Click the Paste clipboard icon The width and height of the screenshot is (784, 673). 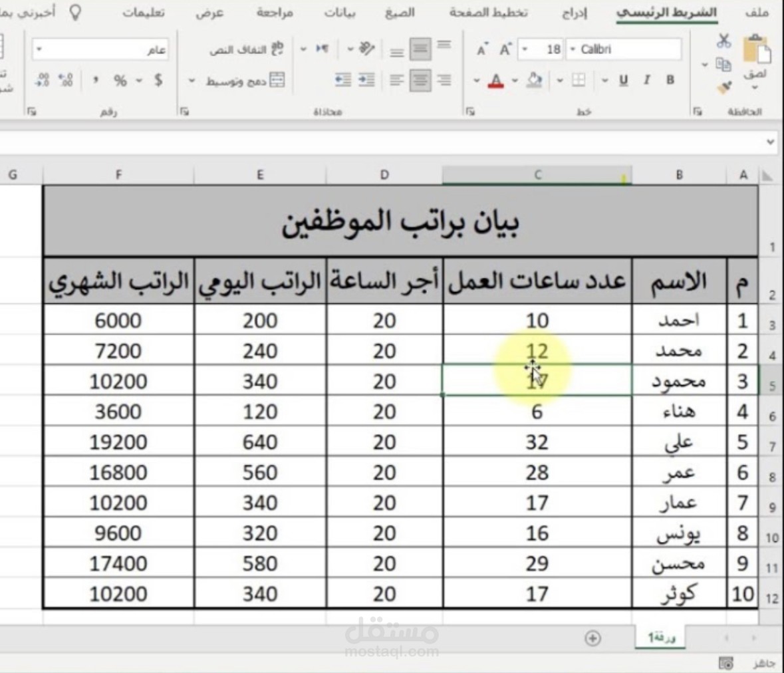pos(756,49)
